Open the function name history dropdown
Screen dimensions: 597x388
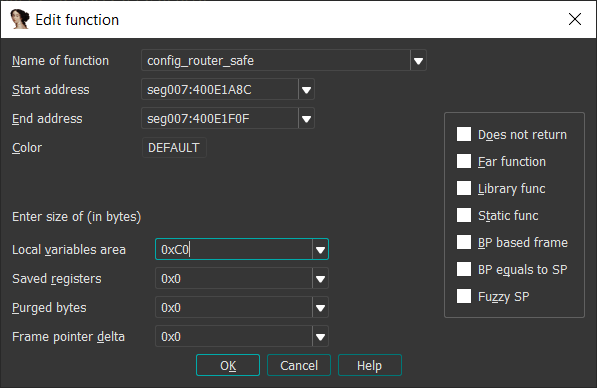click(x=418, y=60)
